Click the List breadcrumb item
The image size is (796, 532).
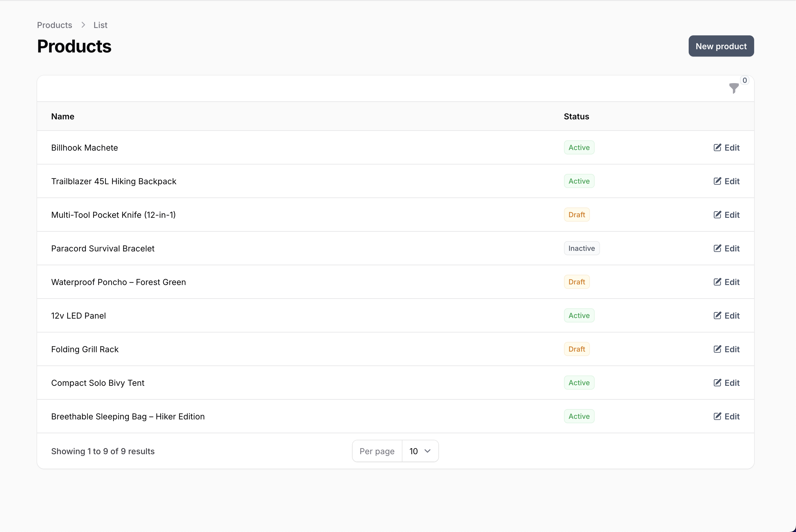click(101, 25)
